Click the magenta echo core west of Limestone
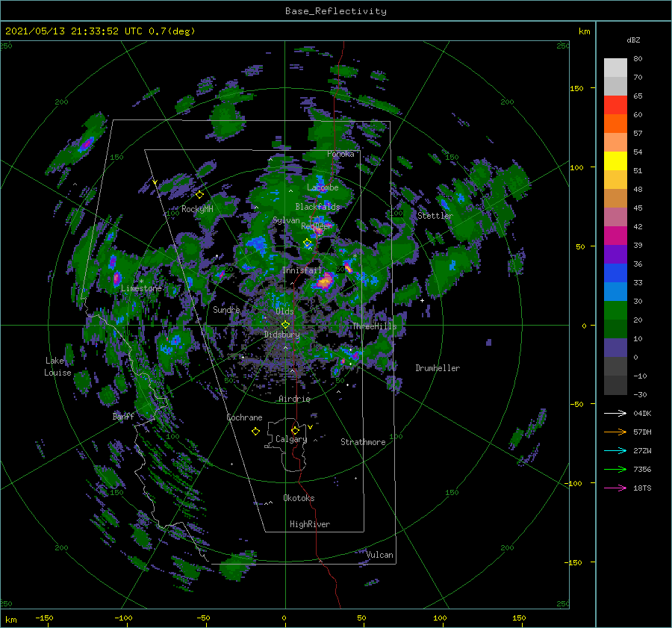This screenshot has width=672, height=628. (x=116, y=279)
